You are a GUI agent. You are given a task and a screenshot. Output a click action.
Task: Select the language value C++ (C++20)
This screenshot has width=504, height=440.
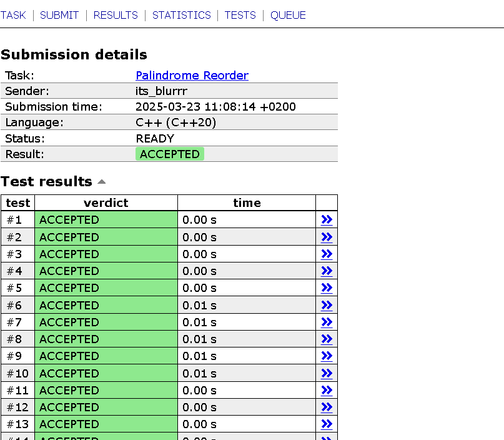[x=176, y=122]
